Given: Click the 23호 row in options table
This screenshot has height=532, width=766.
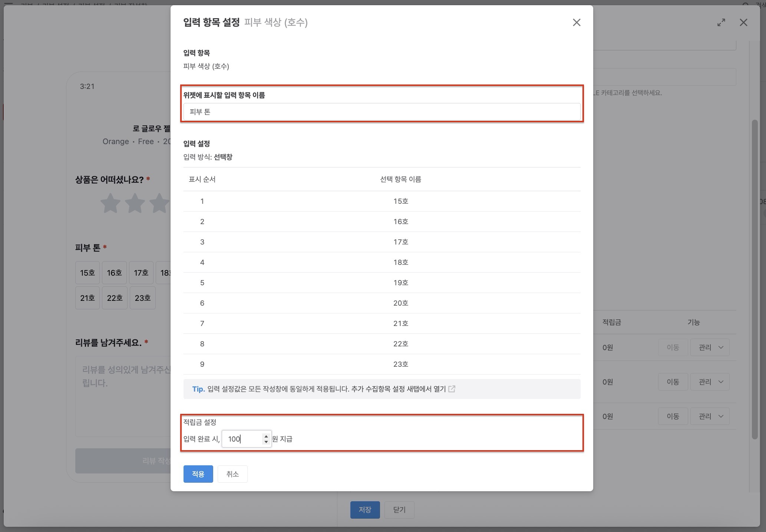Looking at the screenshot, I should pyautogui.click(x=382, y=364).
